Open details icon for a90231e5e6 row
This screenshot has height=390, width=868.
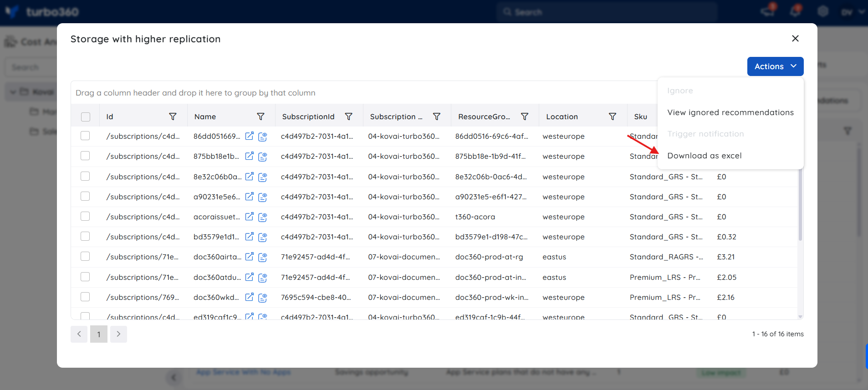point(263,197)
